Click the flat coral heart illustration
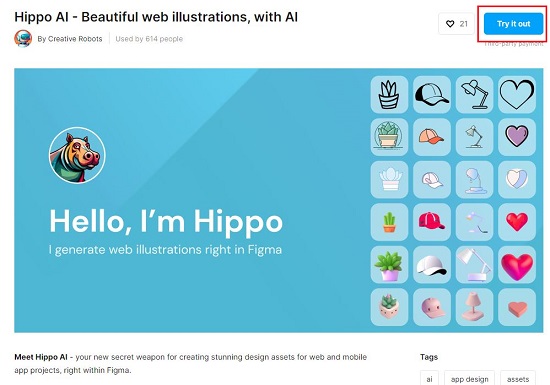550x385 pixels. pos(517,307)
